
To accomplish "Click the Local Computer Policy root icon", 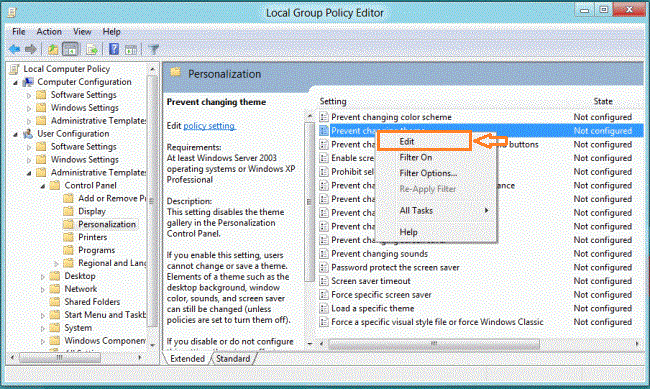I will [14, 69].
